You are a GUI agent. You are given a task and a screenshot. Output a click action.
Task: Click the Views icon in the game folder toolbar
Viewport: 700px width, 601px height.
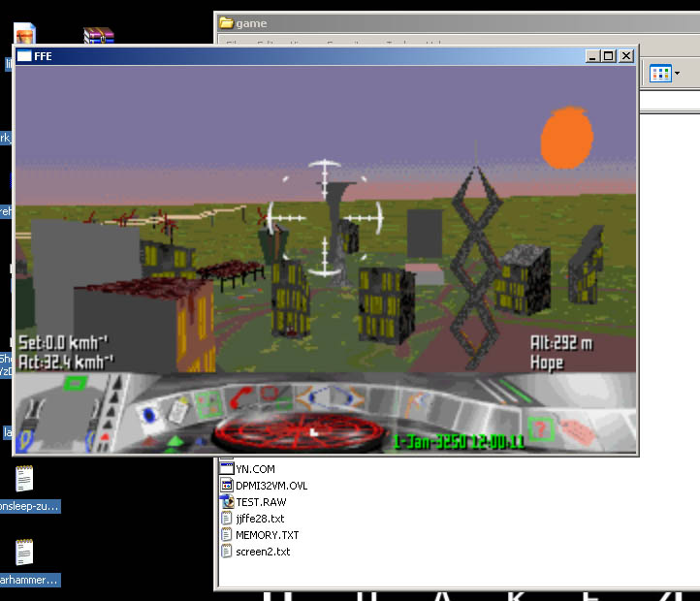(x=660, y=74)
